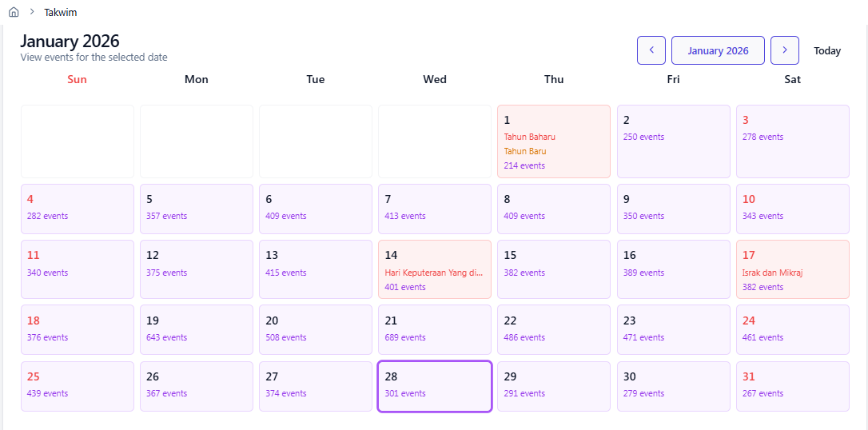
Task: Select January 17 Israk dan Mikraj cell
Action: click(x=792, y=269)
